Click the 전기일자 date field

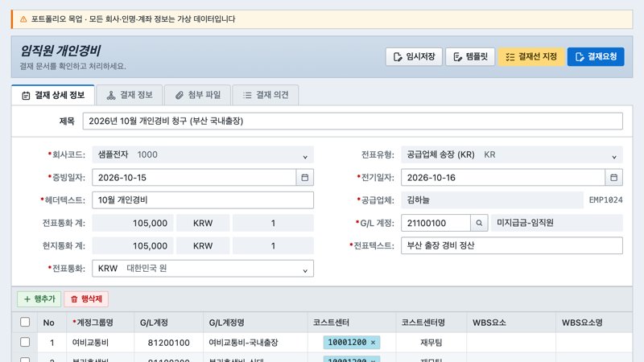[502, 177]
